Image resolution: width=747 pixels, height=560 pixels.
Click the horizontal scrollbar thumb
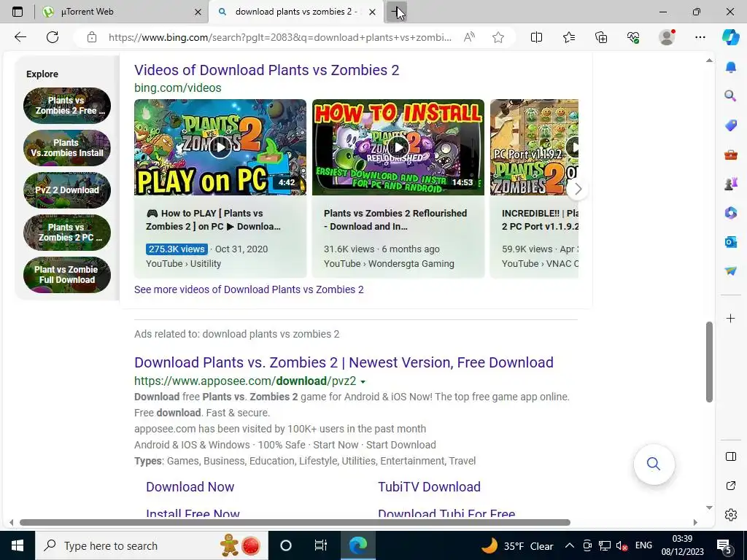tap(295, 522)
